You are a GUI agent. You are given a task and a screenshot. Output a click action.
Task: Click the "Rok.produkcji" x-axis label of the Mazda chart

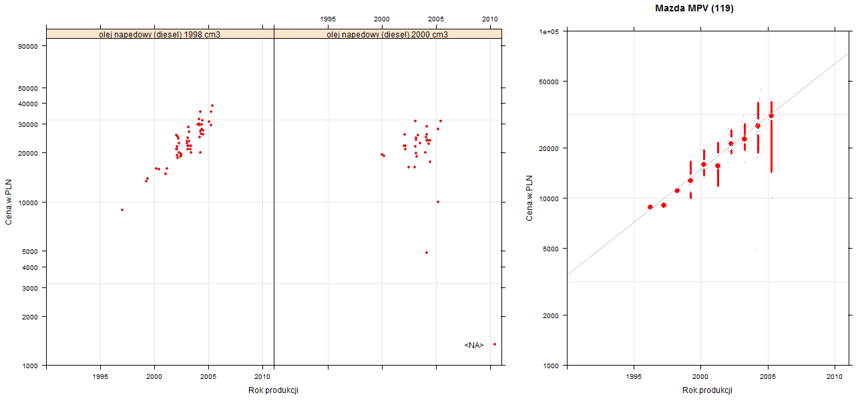(708, 390)
